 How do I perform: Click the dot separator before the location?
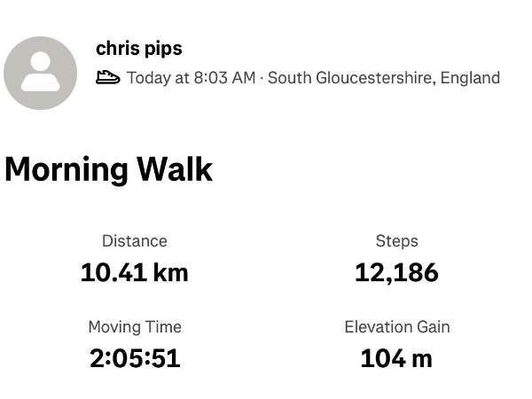click(262, 78)
